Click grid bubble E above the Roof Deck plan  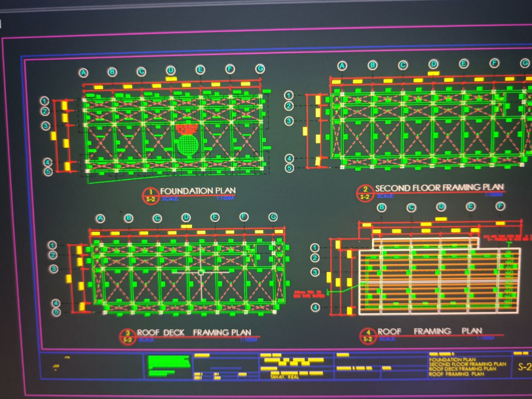(214, 218)
